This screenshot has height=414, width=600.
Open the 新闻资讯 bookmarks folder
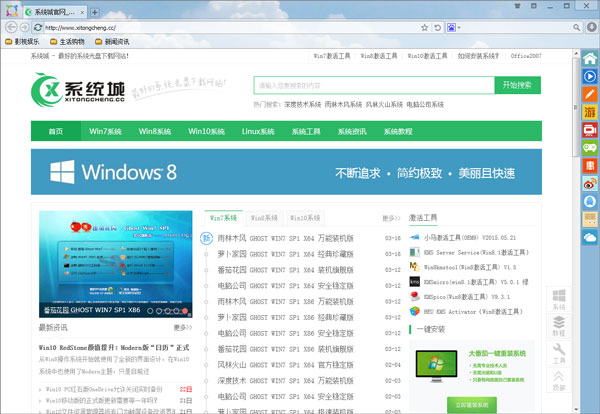point(112,41)
